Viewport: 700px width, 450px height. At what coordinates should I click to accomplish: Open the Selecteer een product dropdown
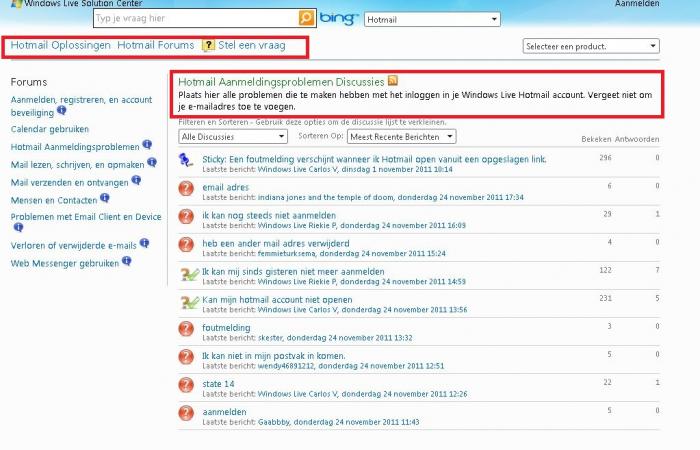click(x=591, y=46)
